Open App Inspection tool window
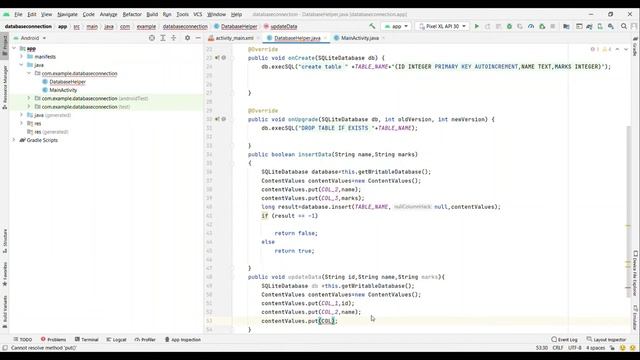 click(182, 340)
